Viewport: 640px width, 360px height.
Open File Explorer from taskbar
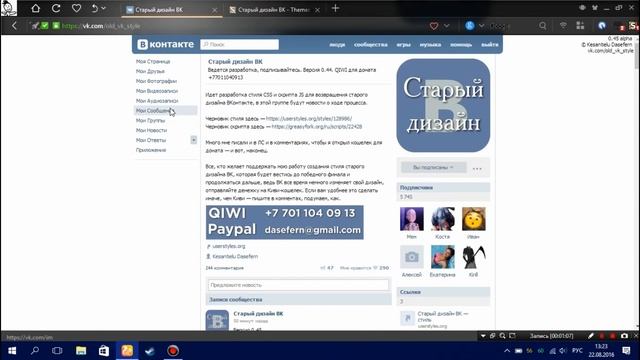tap(81, 351)
